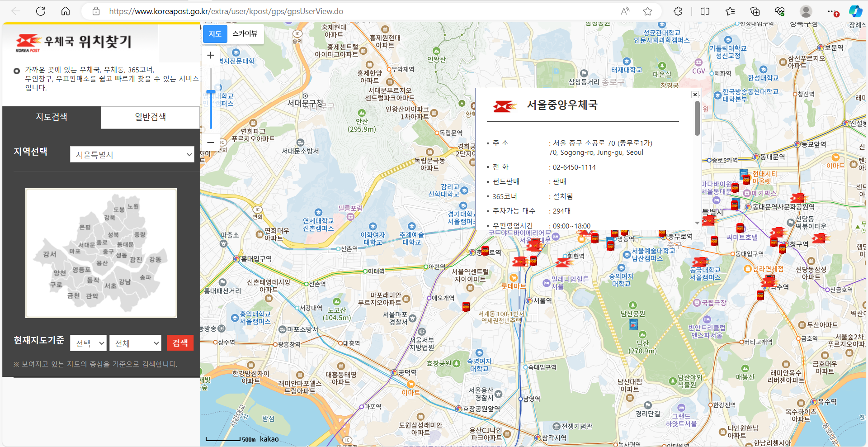Switch map to 스카이뷰 view
This screenshot has width=868, height=447.
click(245, 34)
